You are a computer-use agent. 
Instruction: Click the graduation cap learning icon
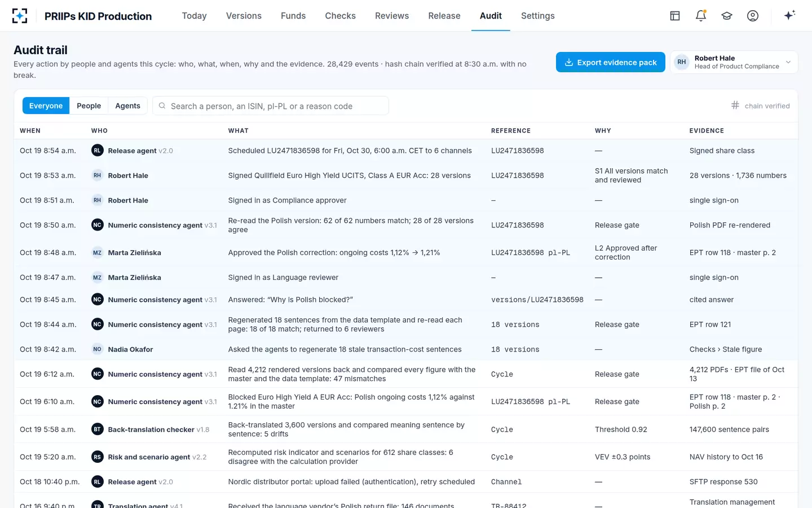(727, 16)
